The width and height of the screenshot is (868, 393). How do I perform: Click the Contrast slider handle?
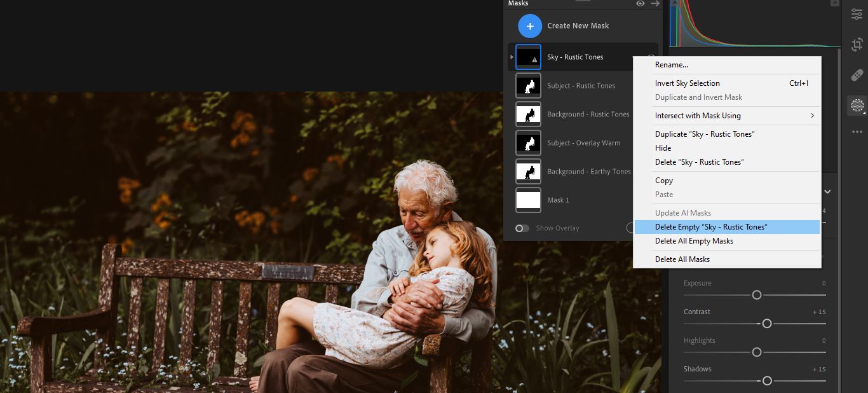(x=767, y=324)
